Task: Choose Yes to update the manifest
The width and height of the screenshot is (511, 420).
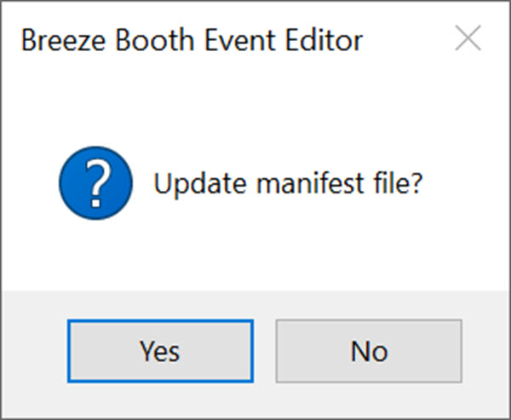Action: click(x=160, y=351)
